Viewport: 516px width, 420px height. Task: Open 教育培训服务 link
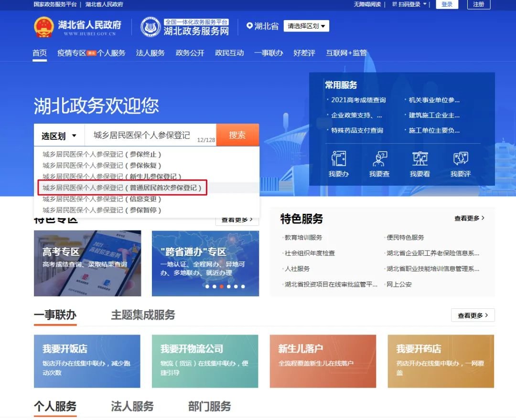(303, 238)
